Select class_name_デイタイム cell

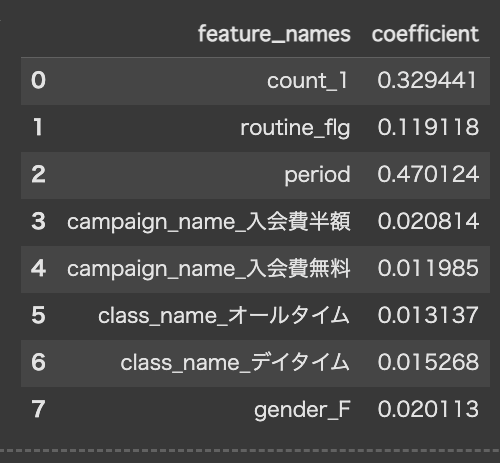pyautogui.click(x=235, y=363)
